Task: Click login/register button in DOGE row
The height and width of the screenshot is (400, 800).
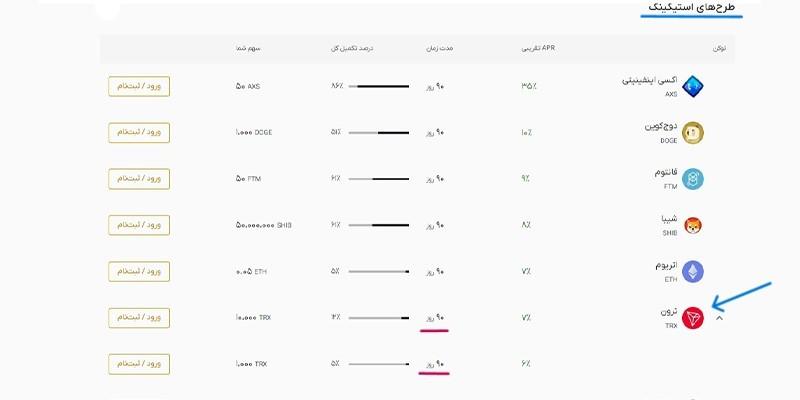Action: click(139, 133)
